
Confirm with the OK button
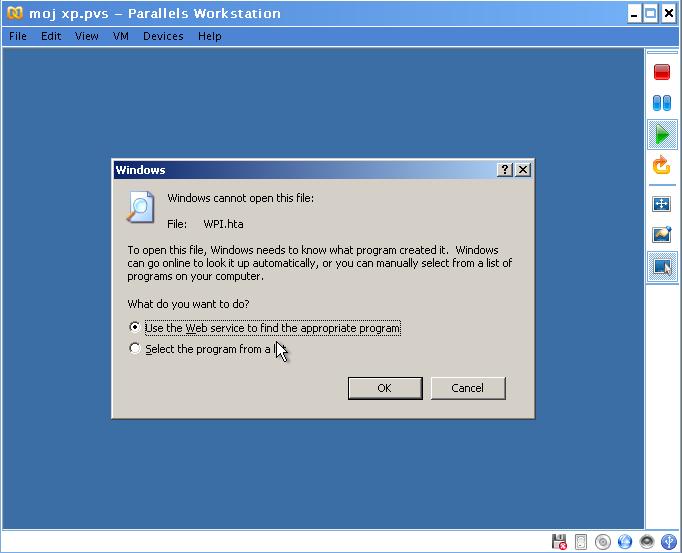pos(385,388)
